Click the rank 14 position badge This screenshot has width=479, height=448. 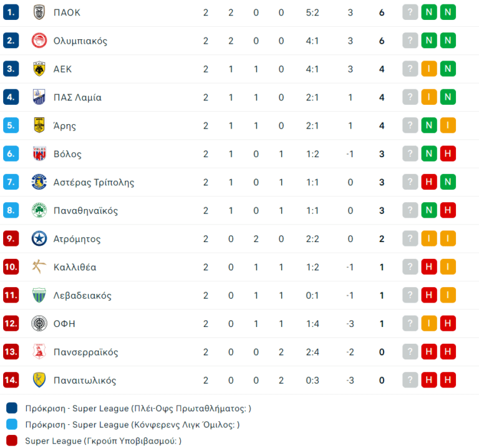(11, 380)
